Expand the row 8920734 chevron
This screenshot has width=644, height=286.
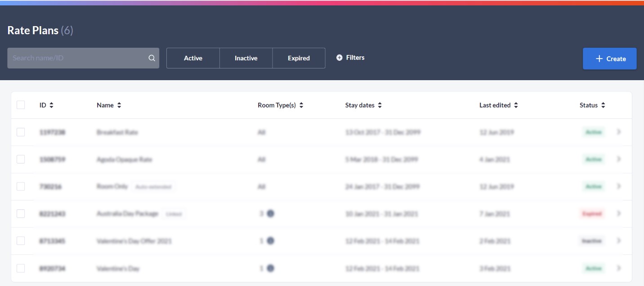(619, 268)
